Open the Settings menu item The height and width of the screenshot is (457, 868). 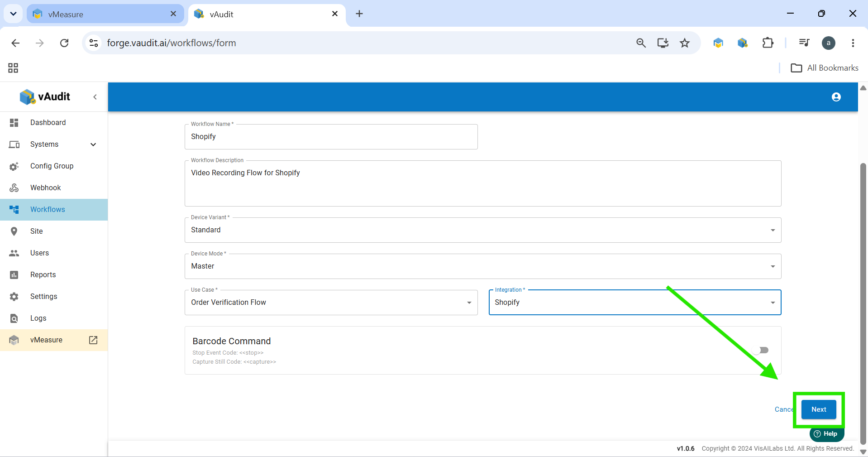(54, 297)
